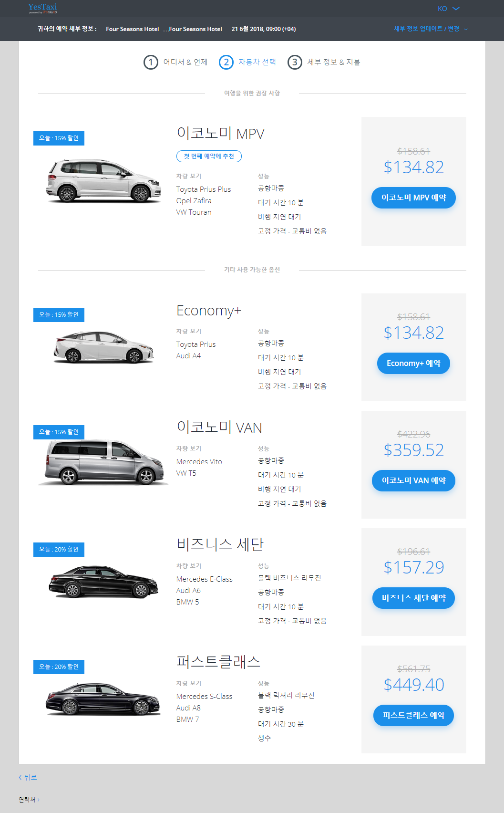Select the silver van image
This screenshot has width=504, height=813.
[103, 462]
